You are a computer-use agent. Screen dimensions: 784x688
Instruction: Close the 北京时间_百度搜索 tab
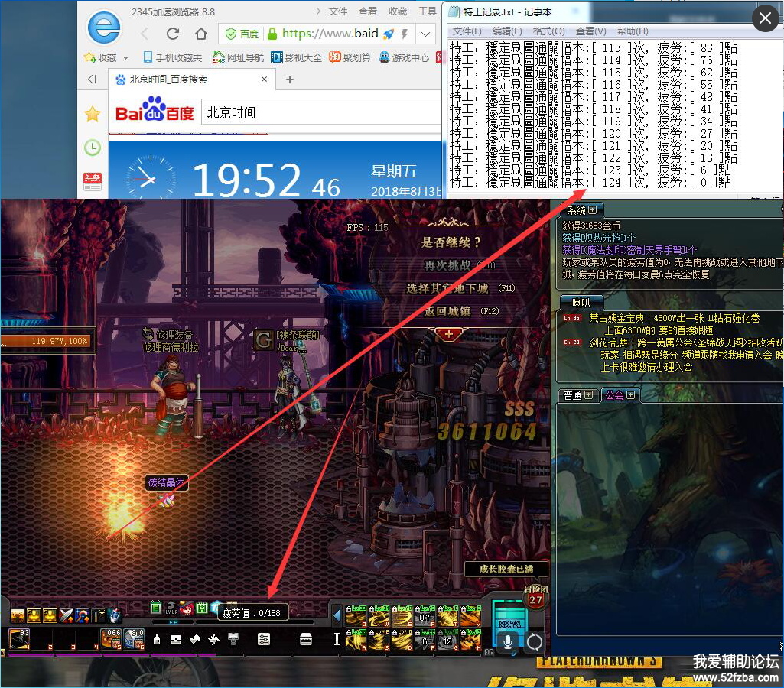(x=264, y=79)
